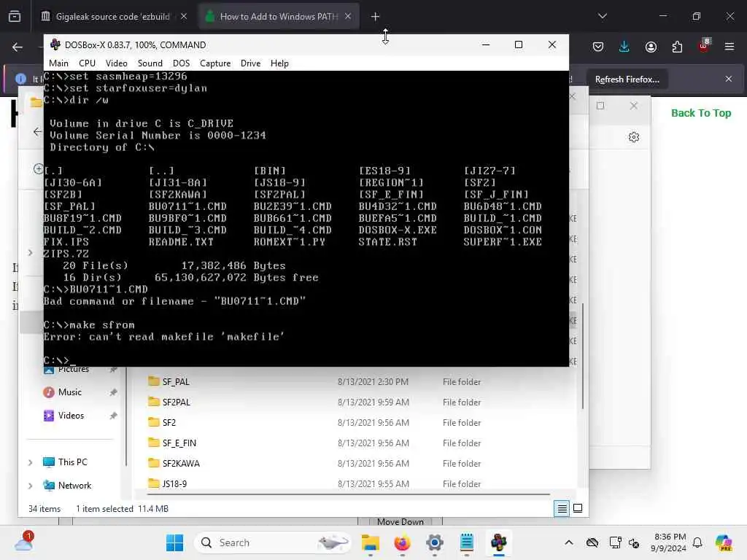Image resolution: width=747 pixels, height=560 pixels.
Task: Open the Windows Start menu
Action: click(174, 542)
